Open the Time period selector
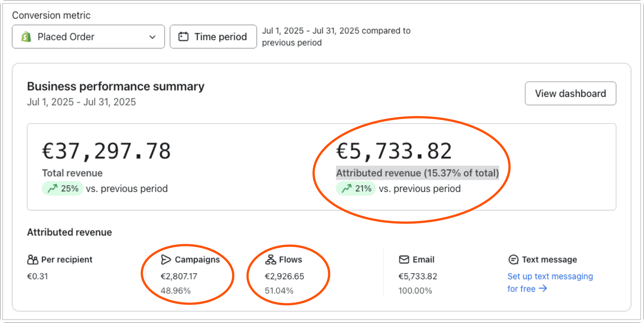The image size is (644, 323). pos(213,37)
